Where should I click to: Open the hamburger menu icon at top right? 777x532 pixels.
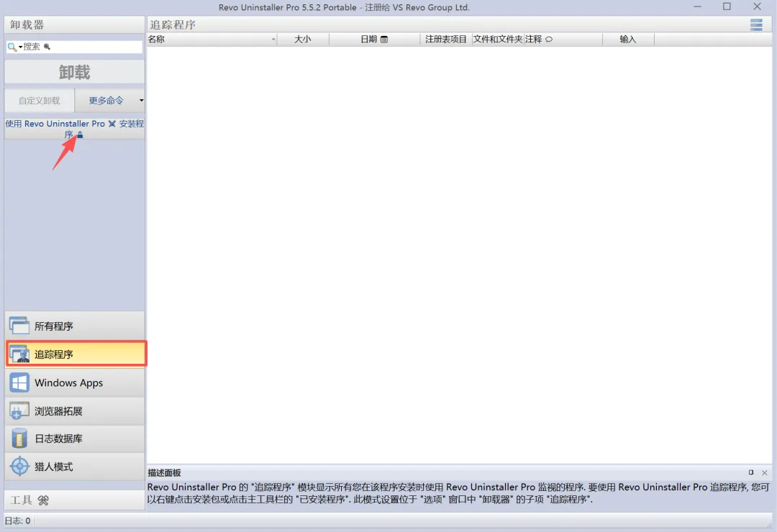[755, 24]
